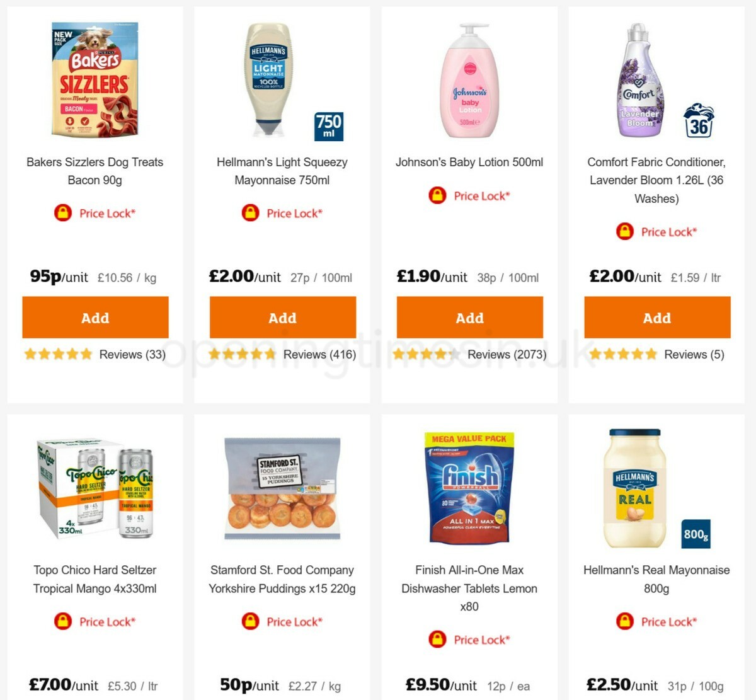Screen dimensions: 756x700
Task: Select the red padlock icon on Johnson's Baby Lotion
Action: [x=437, y=195]
